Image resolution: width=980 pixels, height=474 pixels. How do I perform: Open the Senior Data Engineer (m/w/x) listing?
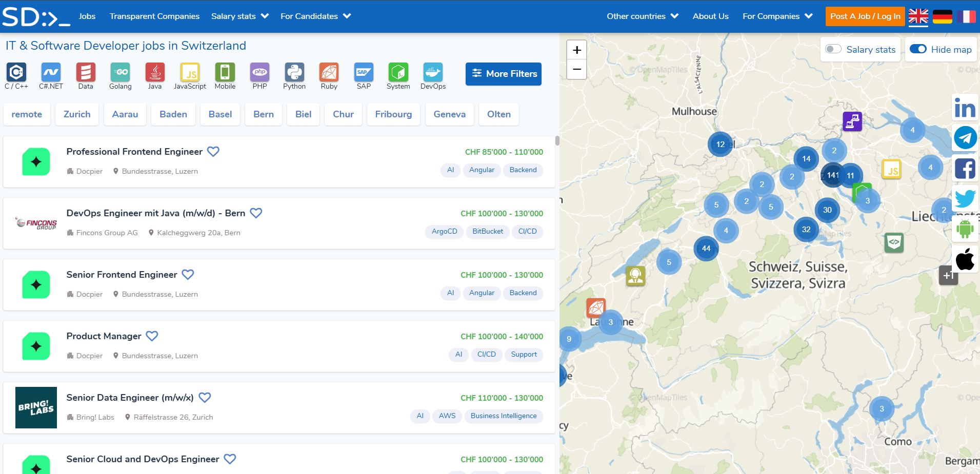(130, 398)
